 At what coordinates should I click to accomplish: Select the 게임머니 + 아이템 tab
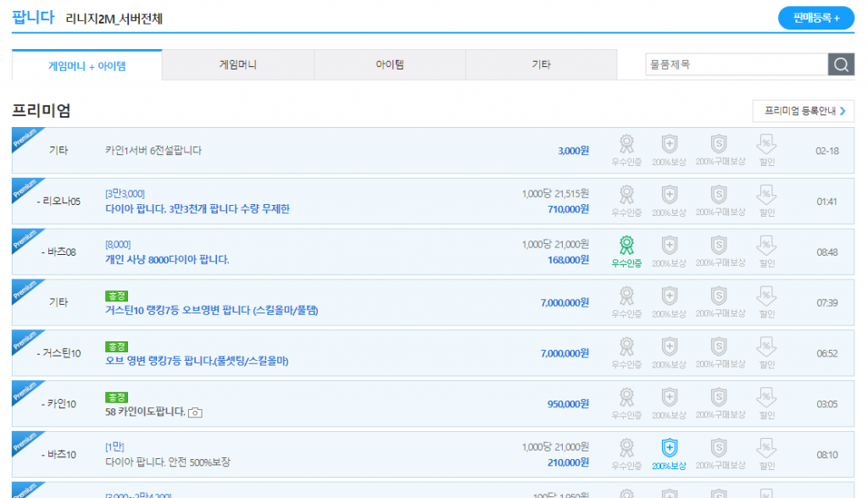point(87,65)
